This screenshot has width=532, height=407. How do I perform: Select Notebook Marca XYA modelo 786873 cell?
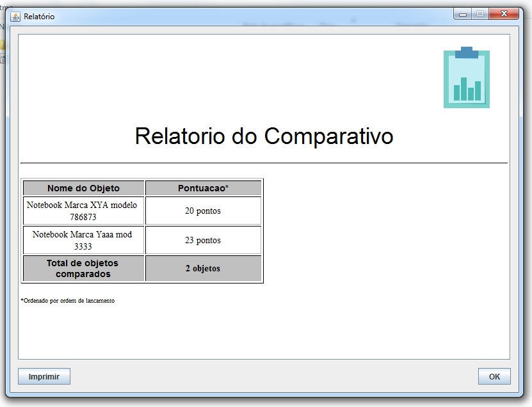pos(83,211)
